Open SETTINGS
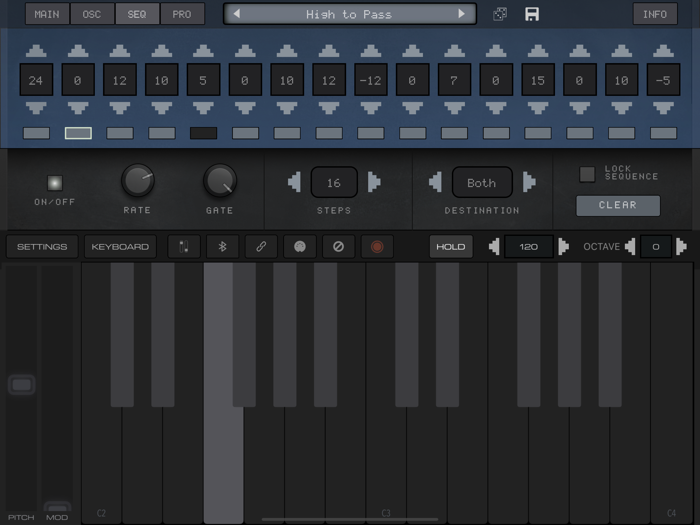 click(42, 246)
